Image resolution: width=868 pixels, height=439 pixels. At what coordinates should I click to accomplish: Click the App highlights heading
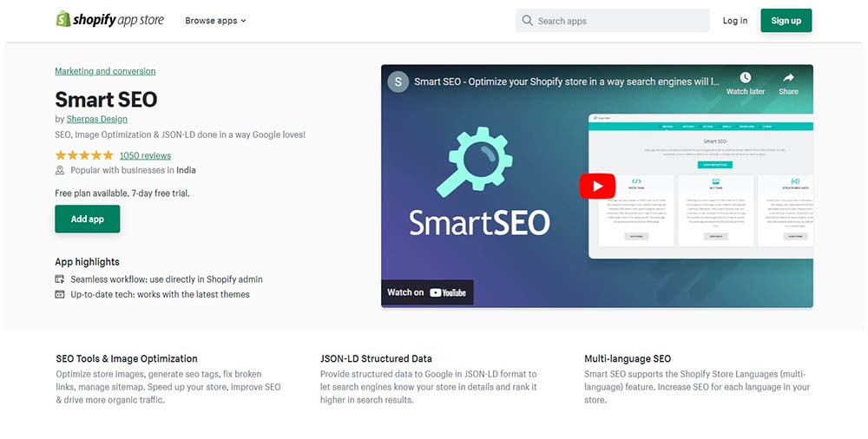click(x=87, y=261)
